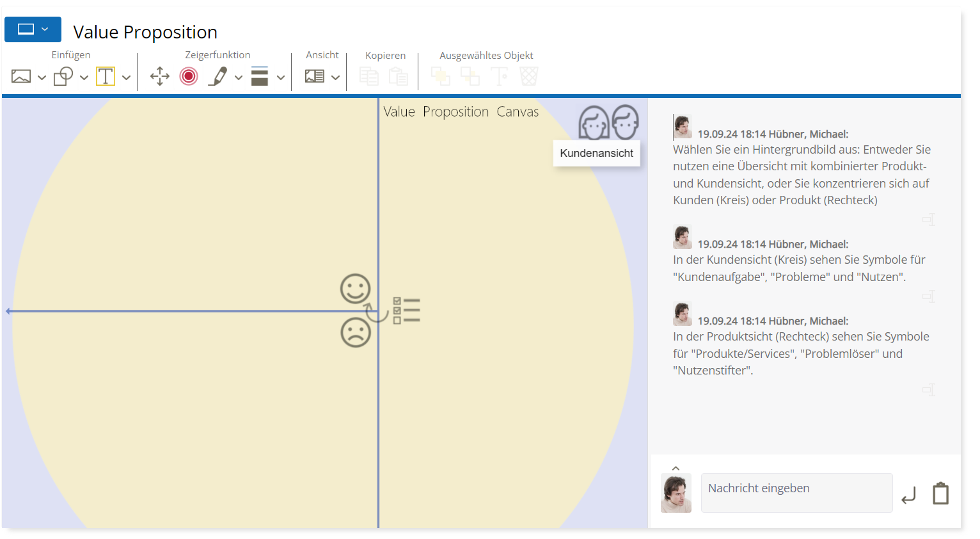The height and width of the screenshot is (539, 980).
Task: Click the Zeigerfunktion group label
Action: point(217,55)
